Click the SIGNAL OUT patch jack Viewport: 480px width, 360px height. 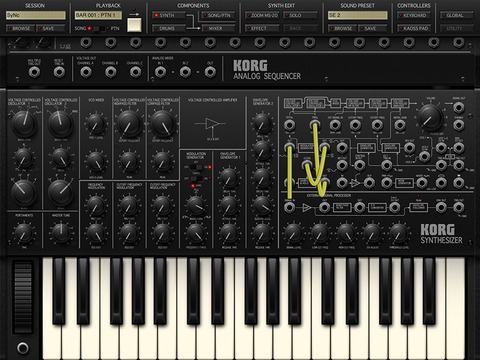coord(459,108)
